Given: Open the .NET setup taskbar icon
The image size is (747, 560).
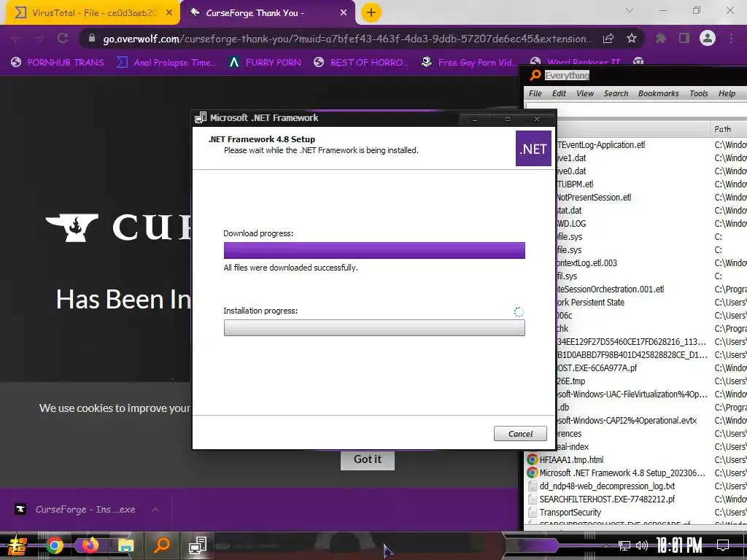Looking at the screenshot, I should click(x=197, y=545).
